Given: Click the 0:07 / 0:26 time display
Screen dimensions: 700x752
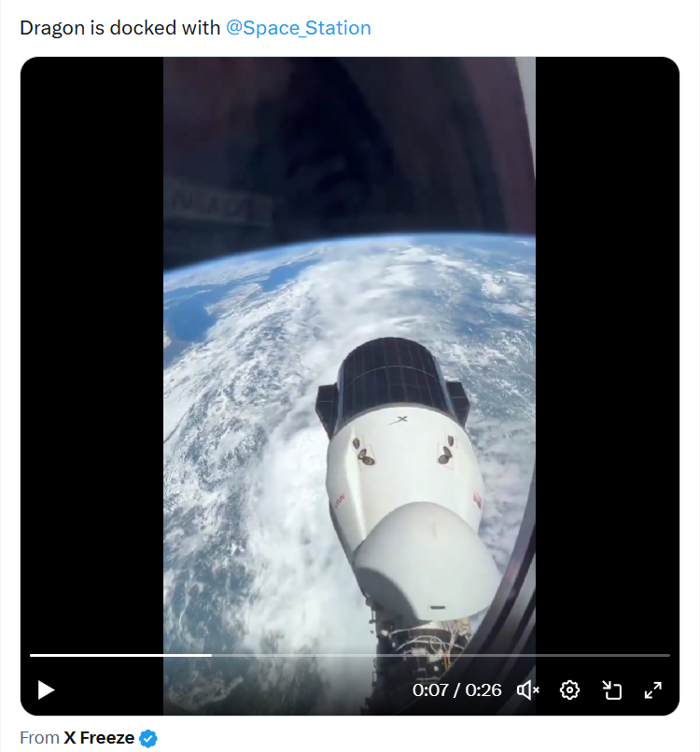Looking at the screenshot, I should 457,690.
